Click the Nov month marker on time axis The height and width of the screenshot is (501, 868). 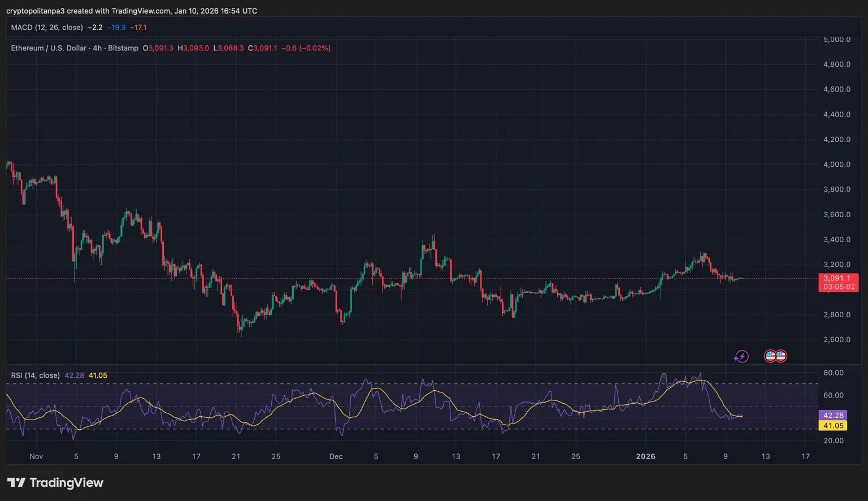(x=36, y=456)
